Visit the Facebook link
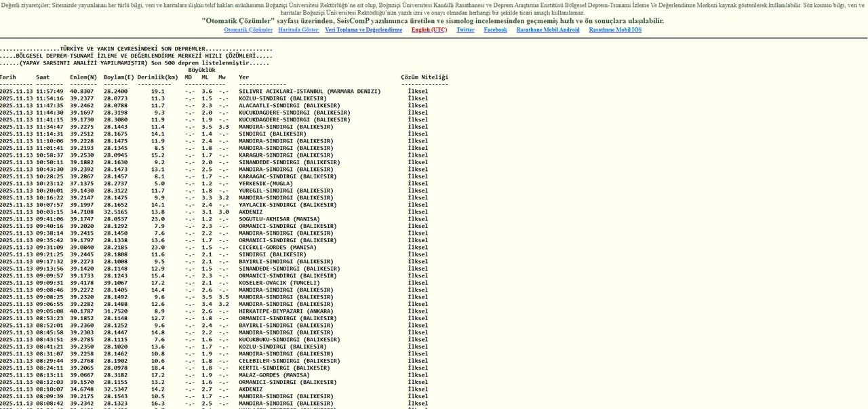 click(x=495, y=30)
